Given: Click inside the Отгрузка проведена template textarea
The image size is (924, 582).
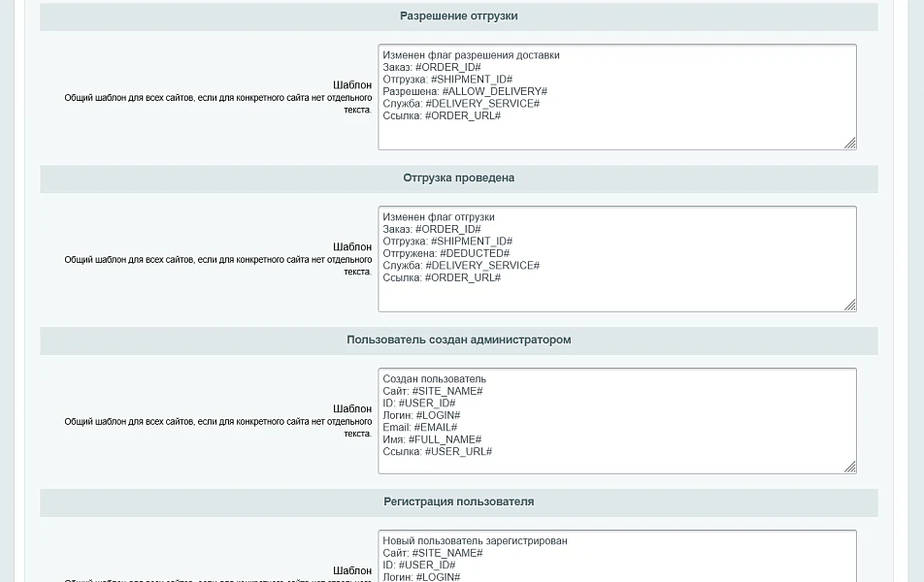Looking at the screenshot, I should click(617, 259).
